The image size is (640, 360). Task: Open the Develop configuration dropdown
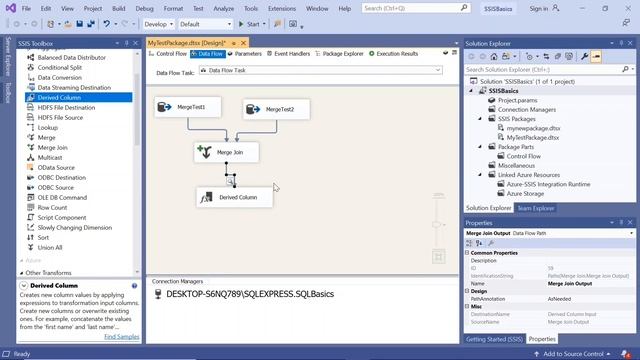pyautogui.click(x=158, y=24)
